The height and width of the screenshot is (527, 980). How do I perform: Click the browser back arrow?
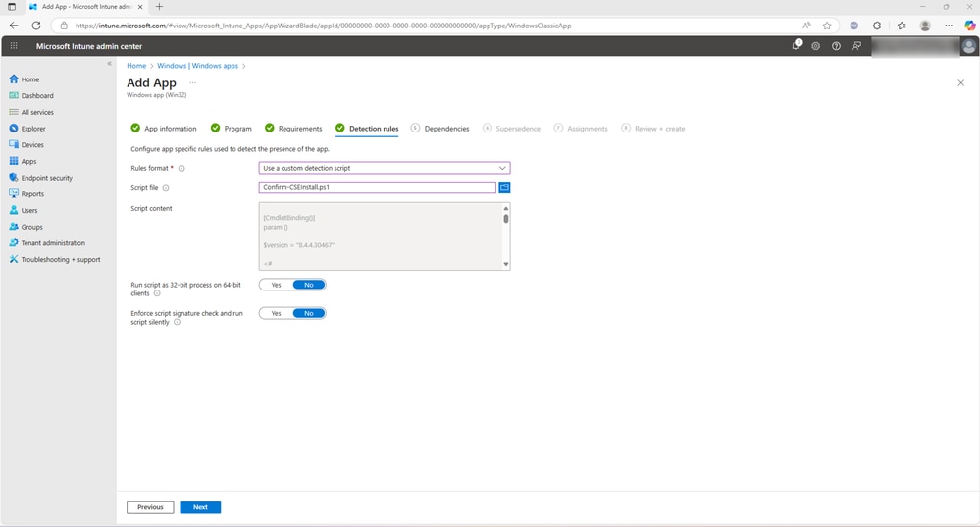(x=14, y=26)
